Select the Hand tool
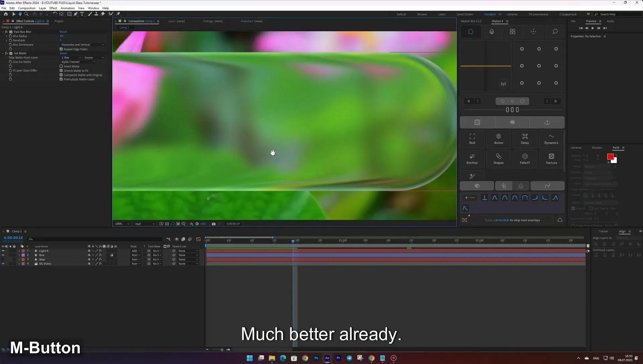Screen dimensions: 643x364 pos(20,14)
